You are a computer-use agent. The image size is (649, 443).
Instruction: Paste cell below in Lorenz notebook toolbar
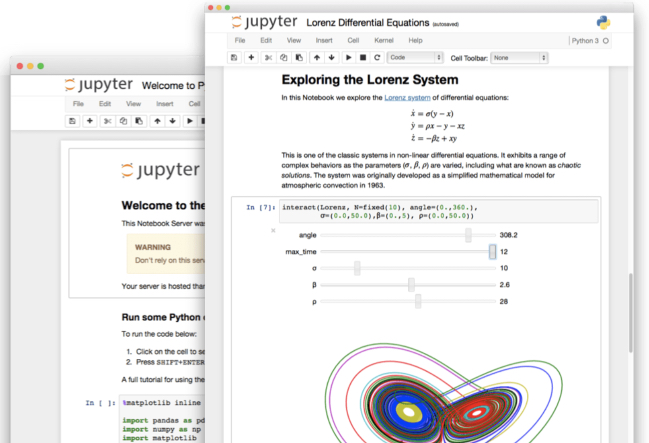299,58
